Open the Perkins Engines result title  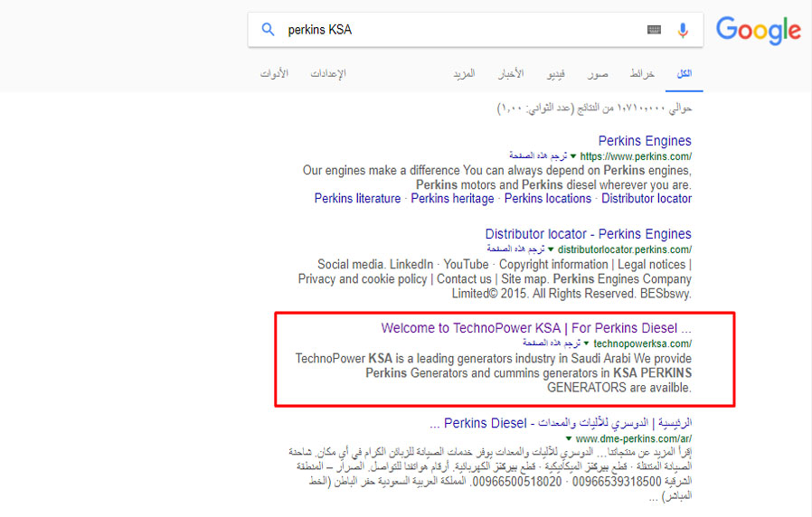645,141
